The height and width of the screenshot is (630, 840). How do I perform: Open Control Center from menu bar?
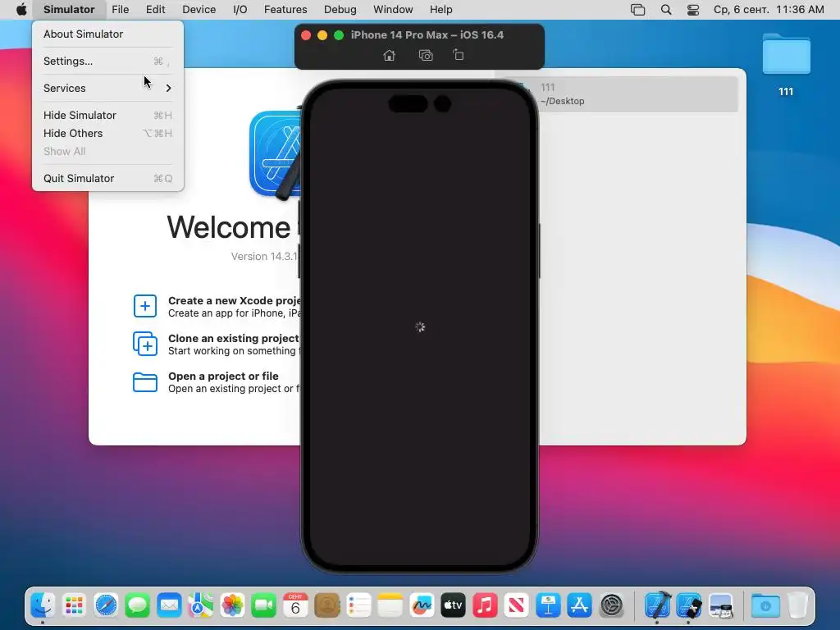693,10
